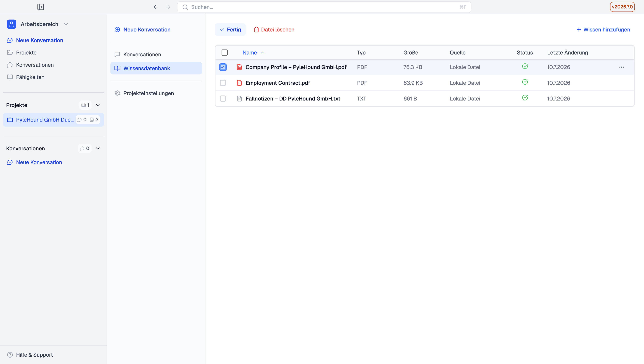
Task: Click the Fertig button
Action: [230, 30]
